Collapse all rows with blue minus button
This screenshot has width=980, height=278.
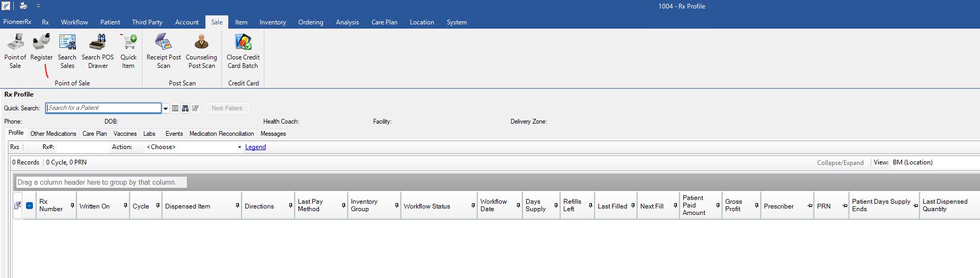[x=30, y=206]
